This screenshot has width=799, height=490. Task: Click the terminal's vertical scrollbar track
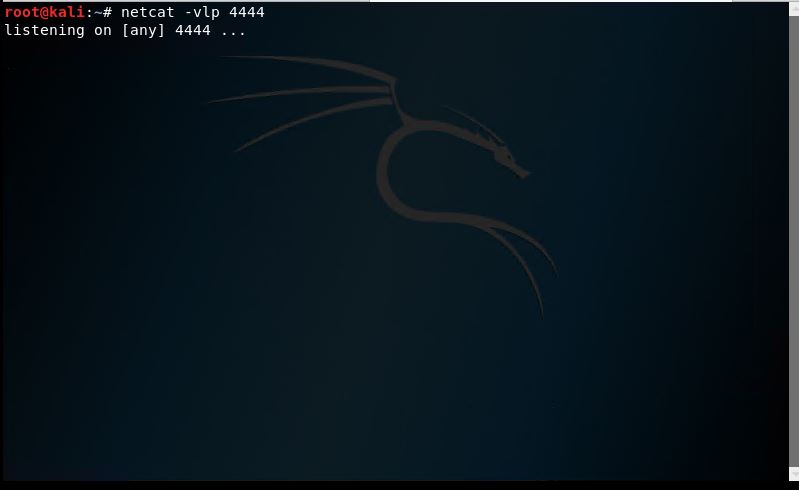[794, 240]
